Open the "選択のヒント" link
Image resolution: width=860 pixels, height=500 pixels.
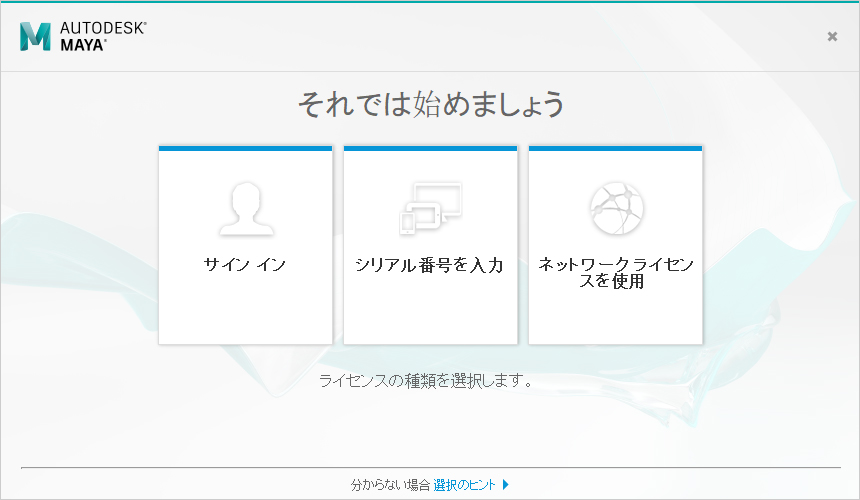pyautogui.click(x=465, y=485)
